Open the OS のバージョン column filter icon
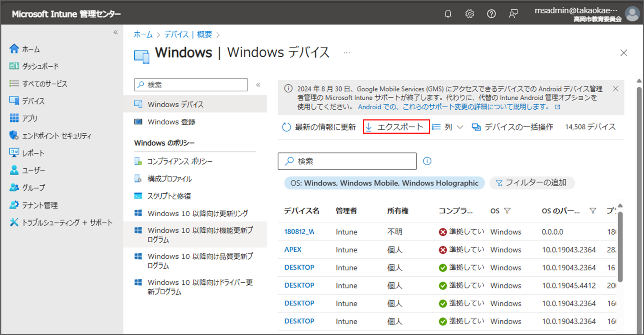Image resolution: width=644 pixels, height=335 pixels. point(593,211)
